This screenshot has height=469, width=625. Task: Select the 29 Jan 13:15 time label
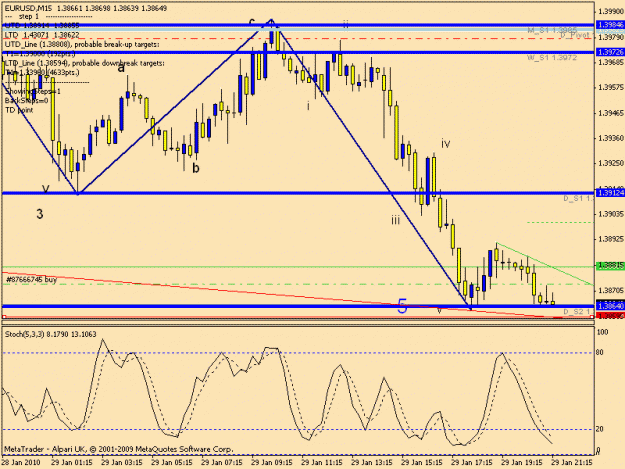[372, 463]
